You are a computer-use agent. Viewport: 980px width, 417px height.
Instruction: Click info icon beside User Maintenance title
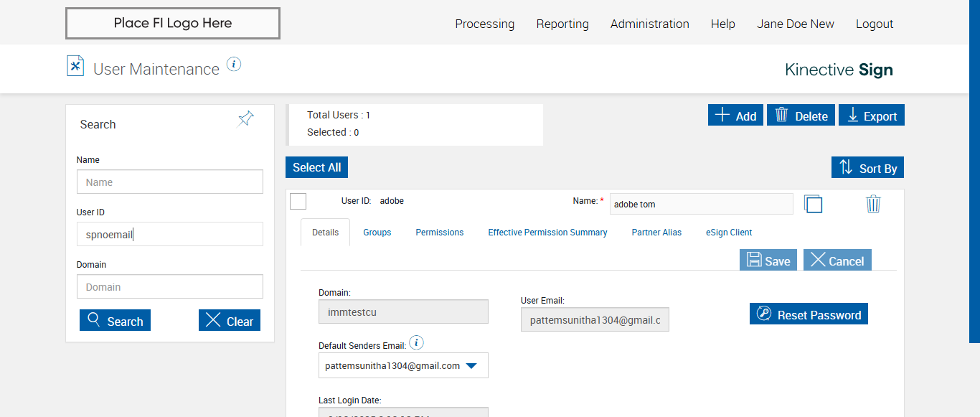point(234,65)
